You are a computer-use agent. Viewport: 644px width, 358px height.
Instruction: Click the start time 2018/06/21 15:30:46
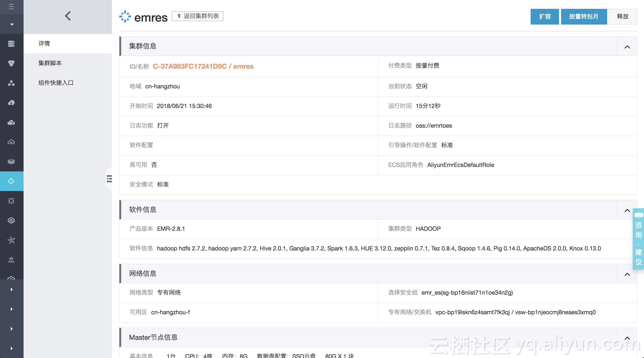[184, 106]
